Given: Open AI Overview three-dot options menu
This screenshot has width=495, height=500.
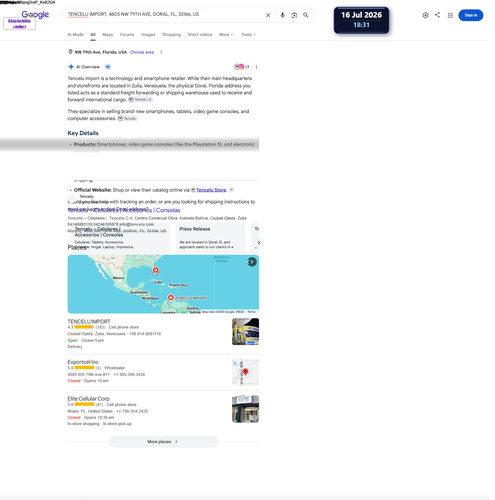Looking at the screenshot, I should (x=256, y=67).
